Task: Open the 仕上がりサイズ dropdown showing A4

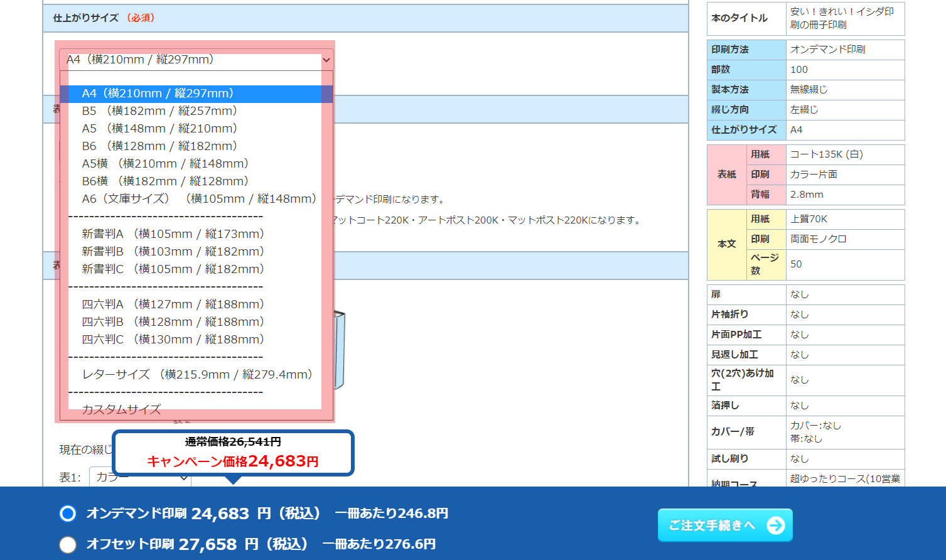Action: coord(196,60)
